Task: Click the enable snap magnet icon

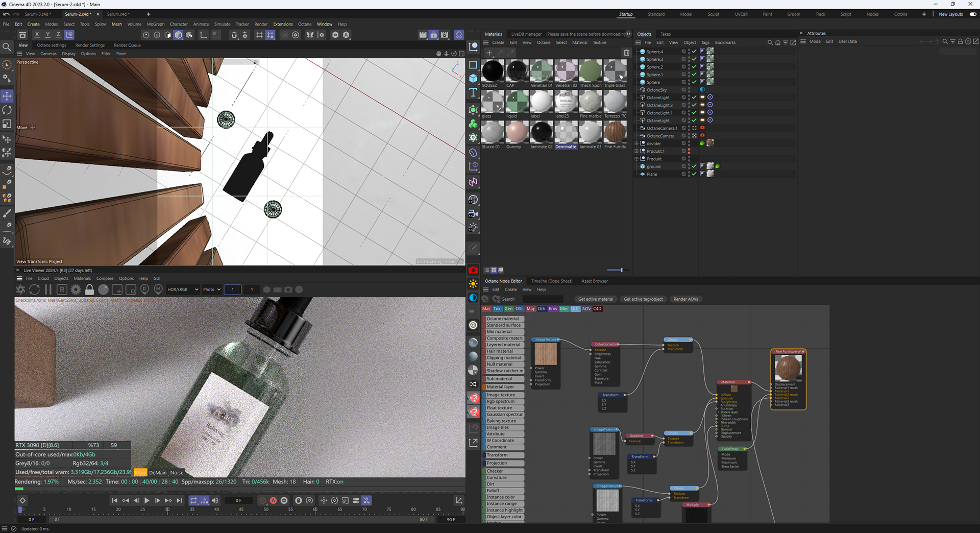Action: 234,35
